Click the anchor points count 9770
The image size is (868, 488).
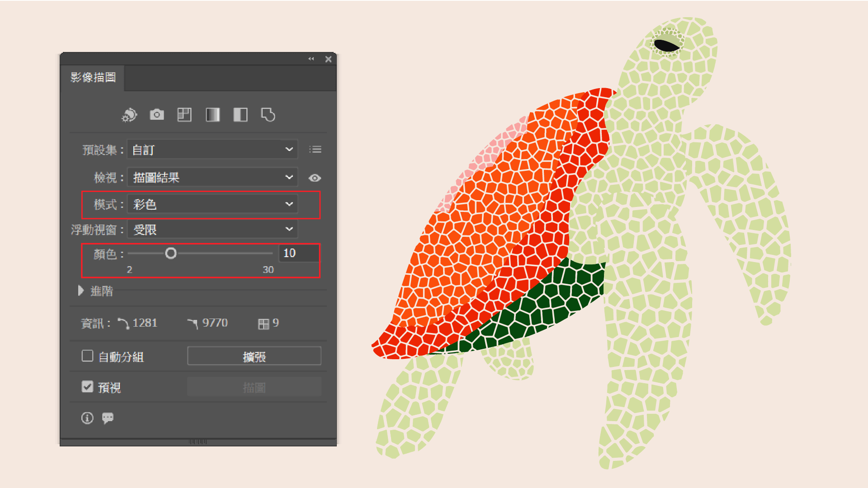tap(208, 323)
